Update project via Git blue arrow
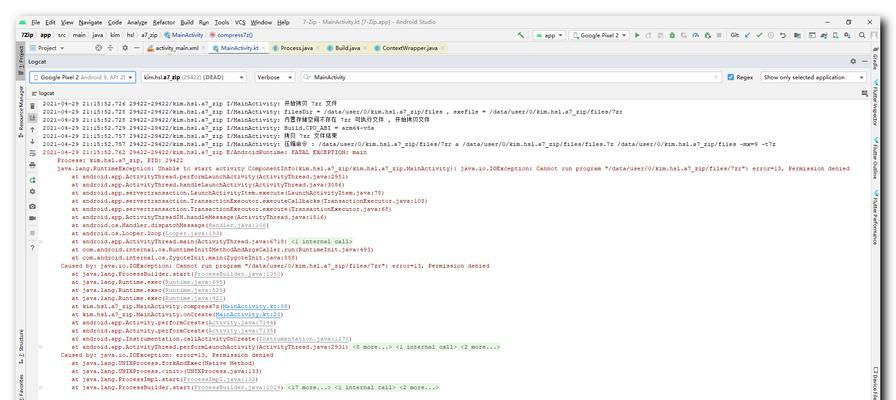 [x=747, y=35]
